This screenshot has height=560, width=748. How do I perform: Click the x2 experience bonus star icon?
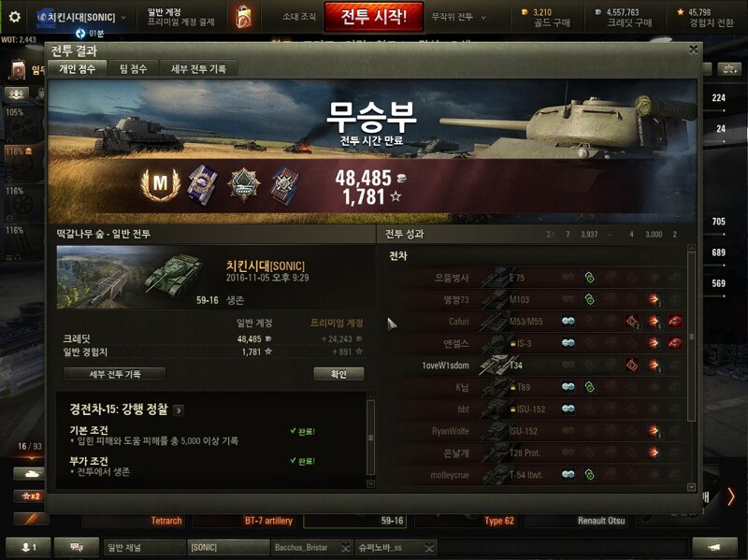coord(31,496)
